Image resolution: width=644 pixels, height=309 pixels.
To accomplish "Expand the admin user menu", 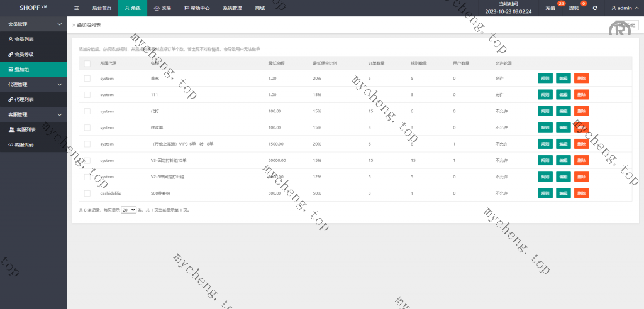I will 625,8.
